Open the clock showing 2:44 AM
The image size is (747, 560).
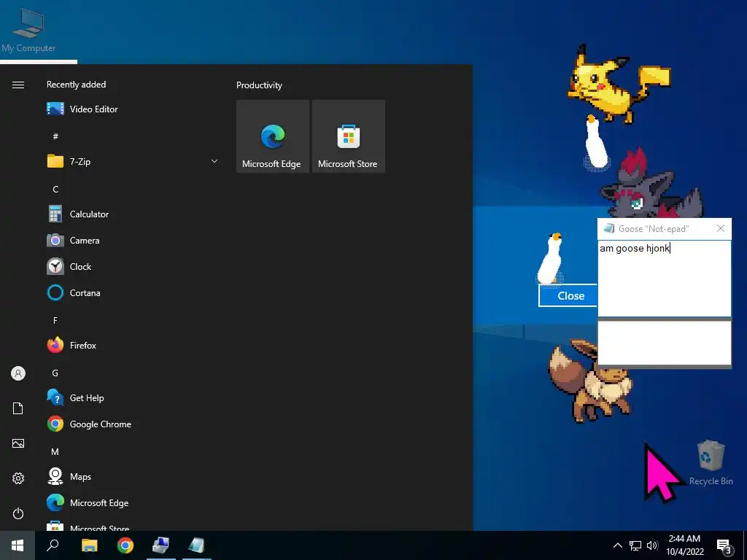coord(684,545)
